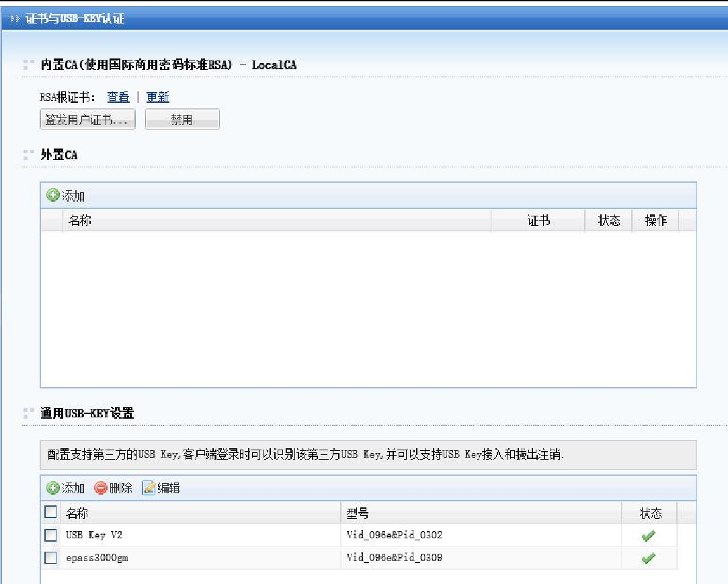Click the 状态 column header in 外置CA table
This screenshot has width=728, height=584.
(608, 220)
